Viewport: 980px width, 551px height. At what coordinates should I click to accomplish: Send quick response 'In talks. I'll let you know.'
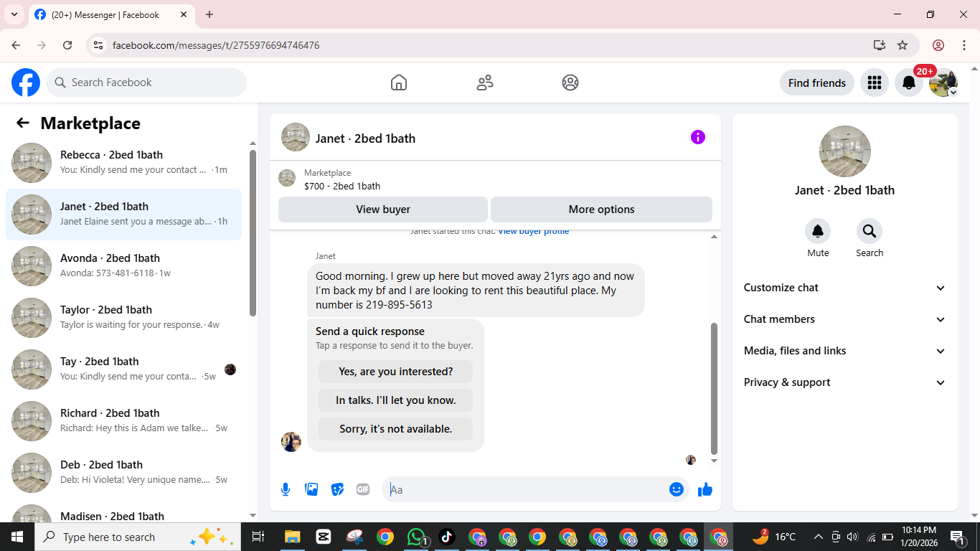(x=395, y=400)
